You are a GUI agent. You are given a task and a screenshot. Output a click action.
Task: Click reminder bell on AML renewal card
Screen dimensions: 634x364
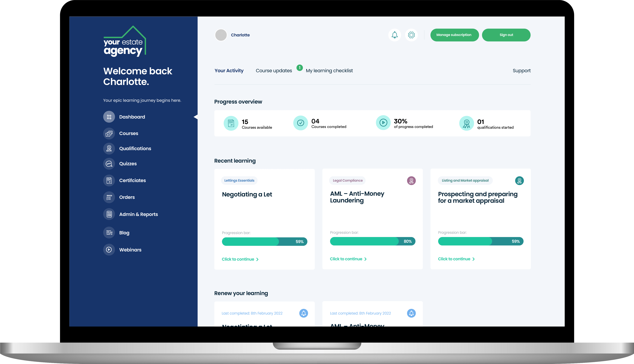click(x=411, y=313)
